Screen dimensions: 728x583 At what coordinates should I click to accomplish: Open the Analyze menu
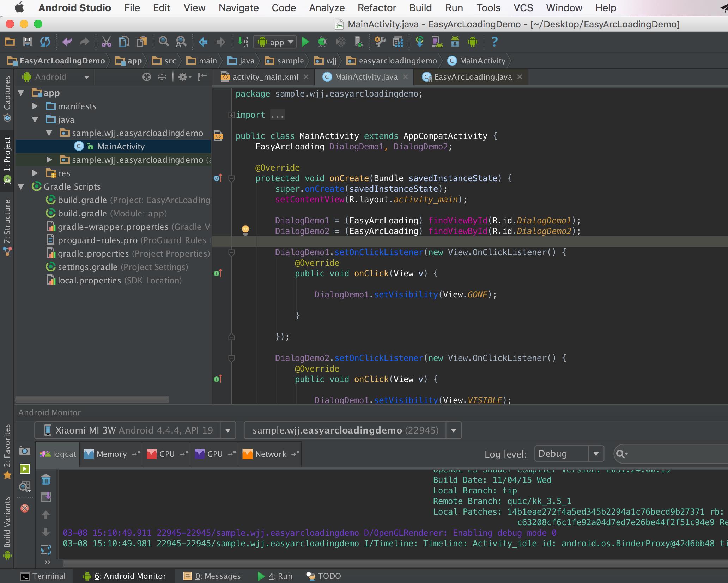[x=327, y=8]
